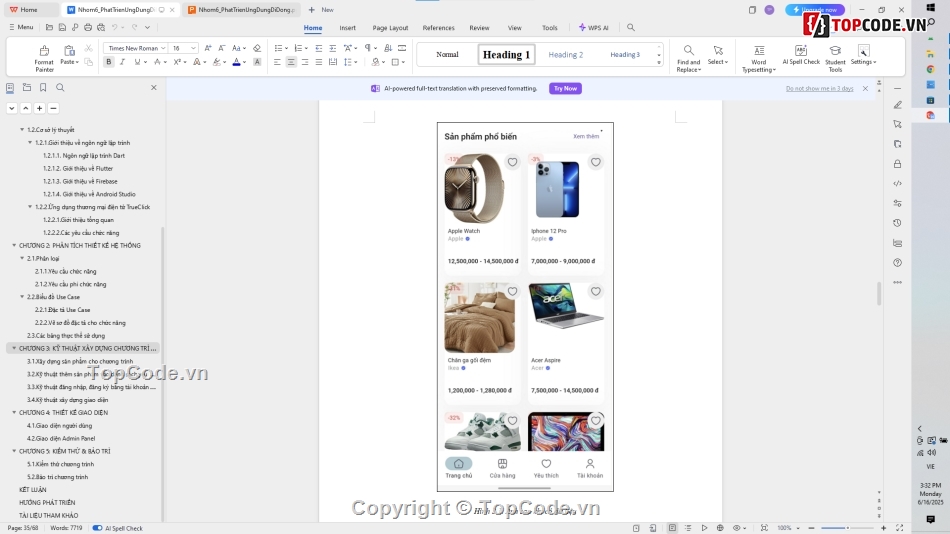Click the search magnifier beside ribbon tabs
Image resolution: width=950 pixels, height=534 pixels.
pos(631,27)
